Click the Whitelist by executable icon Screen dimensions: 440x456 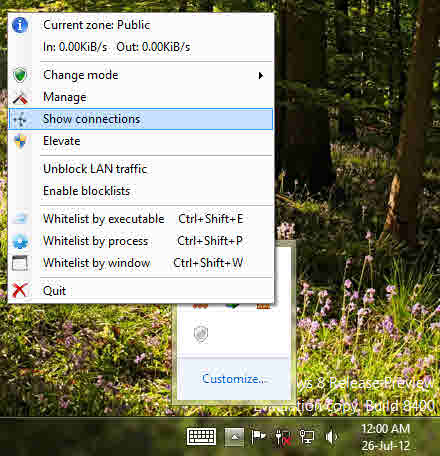pyautogui.click(x=20, y=219)
